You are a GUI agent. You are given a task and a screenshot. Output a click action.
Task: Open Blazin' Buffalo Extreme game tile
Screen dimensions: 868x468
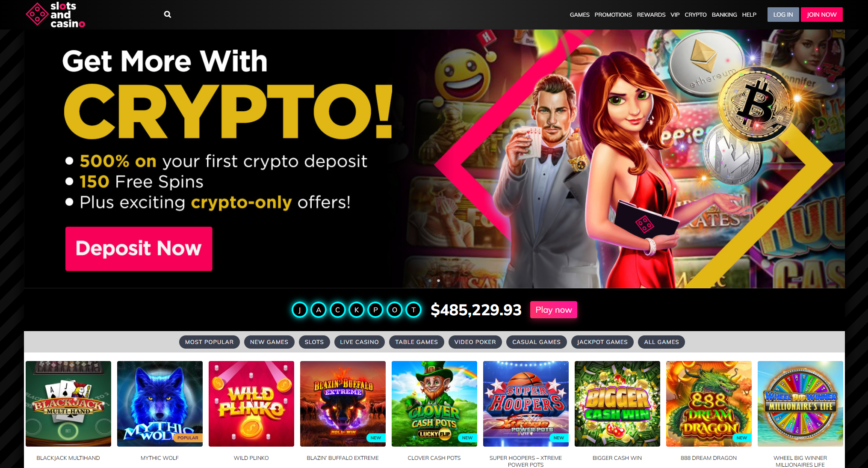point(343,404)
